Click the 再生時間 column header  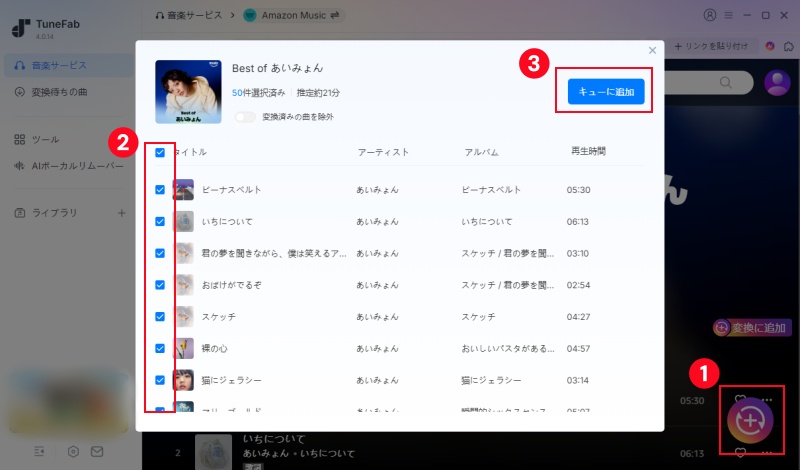coord(588,151)
